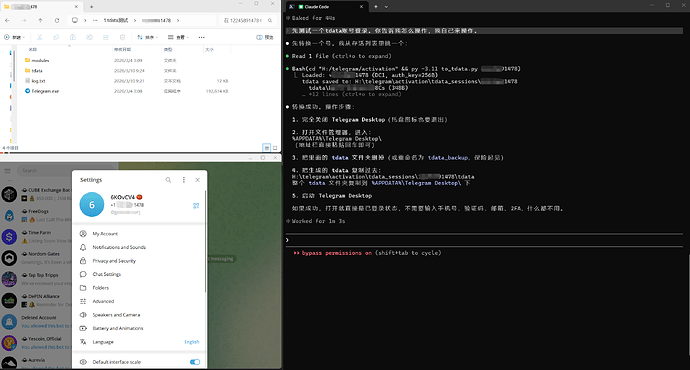Viewport: 690px width, 370px height.
Task: Open the Explorer toolbar three-dot more options
Action: tap(202, 37)
